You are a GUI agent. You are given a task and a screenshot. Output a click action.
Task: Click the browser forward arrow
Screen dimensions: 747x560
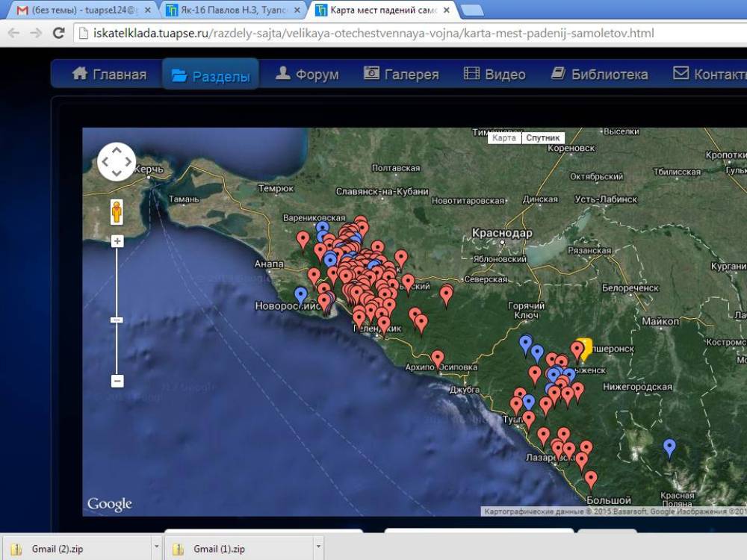pyautogui.click(x=36, y=33)
